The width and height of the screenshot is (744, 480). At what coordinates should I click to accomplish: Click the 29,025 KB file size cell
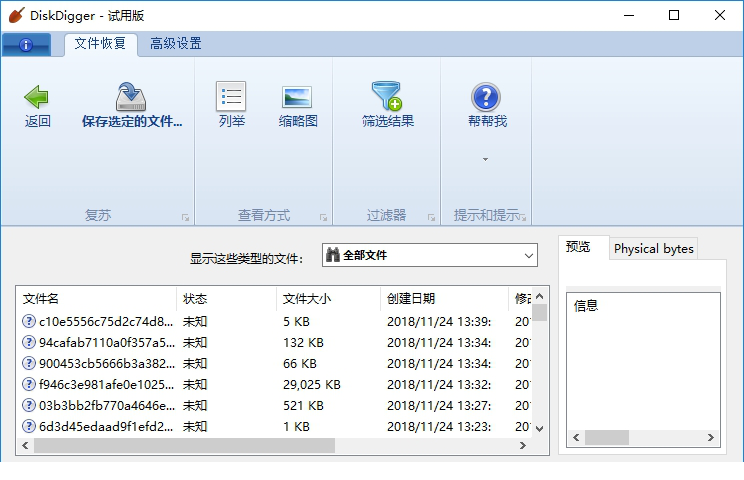(x=312, y=384)
